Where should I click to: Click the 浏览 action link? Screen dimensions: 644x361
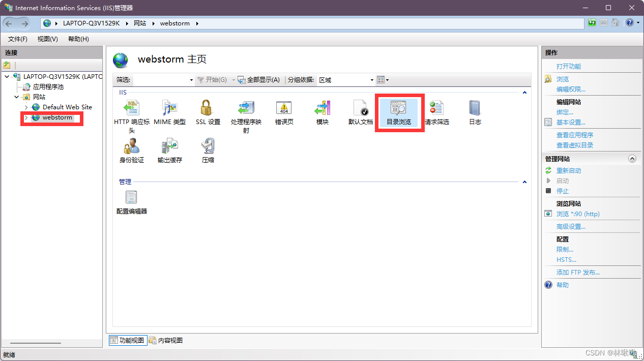click(x=563, y=79)
